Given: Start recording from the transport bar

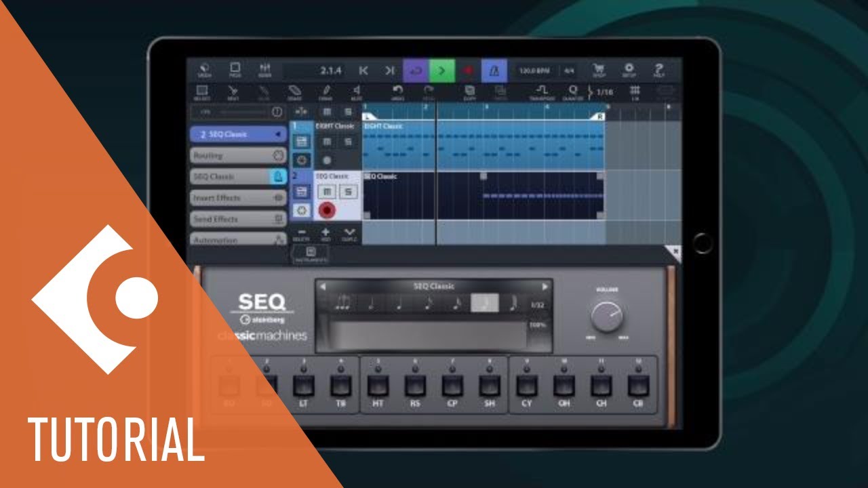Looking at the screenshot, I should (468, 70).
